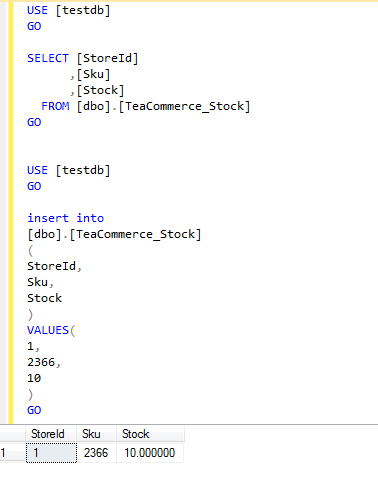Click the value 10 in the VALUES list

pyautogui.click(x=34, y=378)
